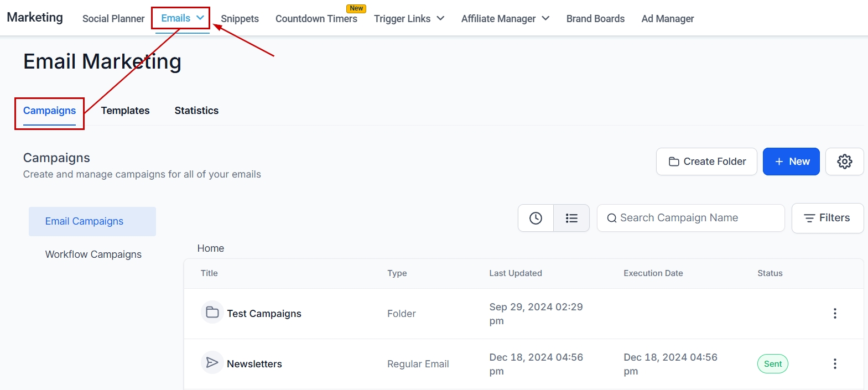Expand the Emails dropdown menu

[200, 18]
